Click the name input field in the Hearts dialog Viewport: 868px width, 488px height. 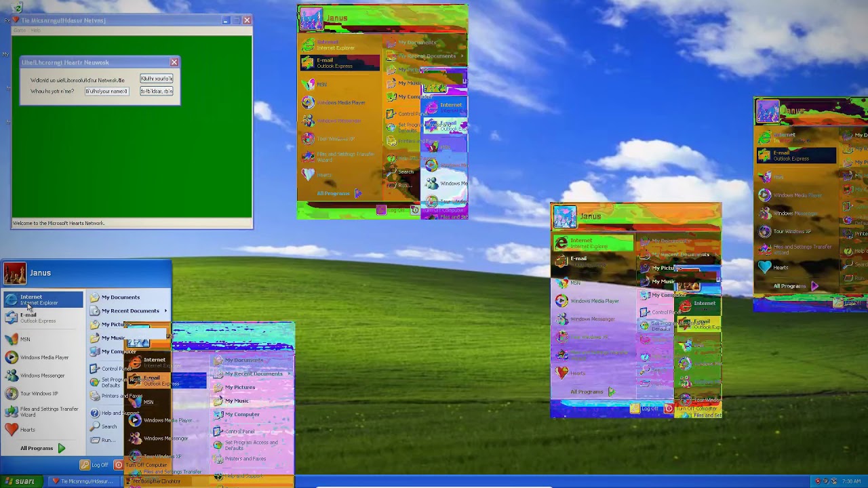(x=106, y=91)
